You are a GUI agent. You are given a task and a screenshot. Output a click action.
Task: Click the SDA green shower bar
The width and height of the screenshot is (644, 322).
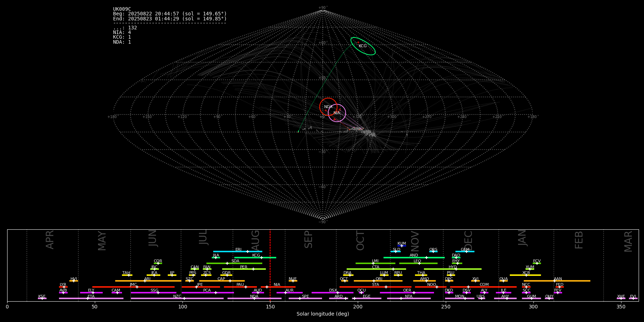(x=234, y=263)
